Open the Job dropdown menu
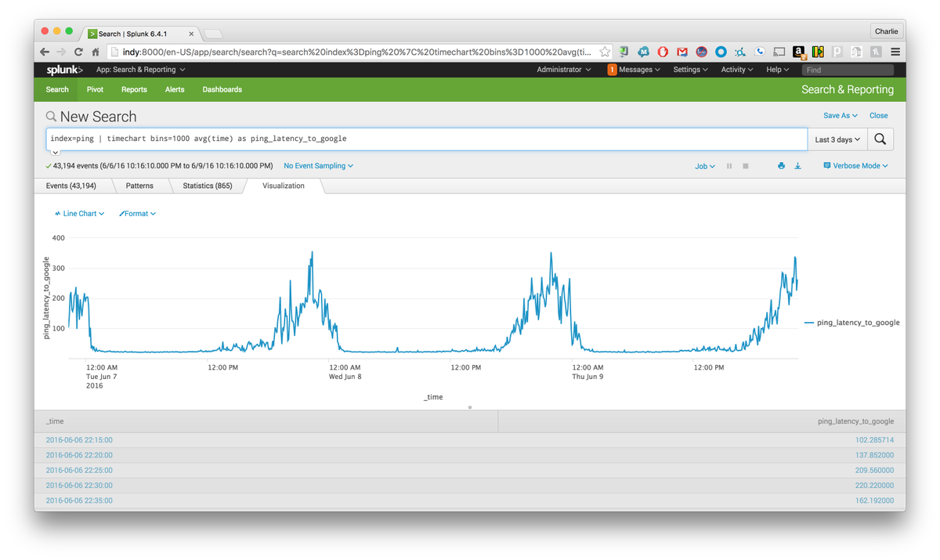The width and height of the screenshot is (940, 560). pos(705,166)
